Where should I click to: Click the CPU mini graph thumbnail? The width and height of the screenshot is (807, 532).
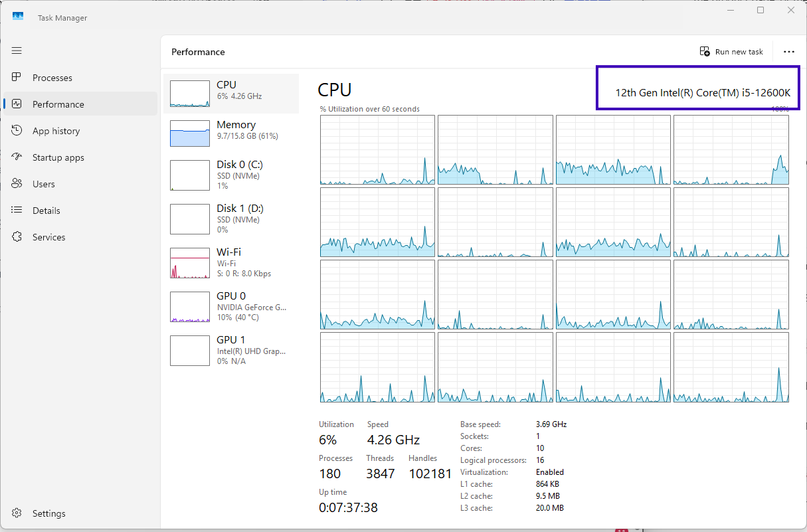click(x=190, y=94)
